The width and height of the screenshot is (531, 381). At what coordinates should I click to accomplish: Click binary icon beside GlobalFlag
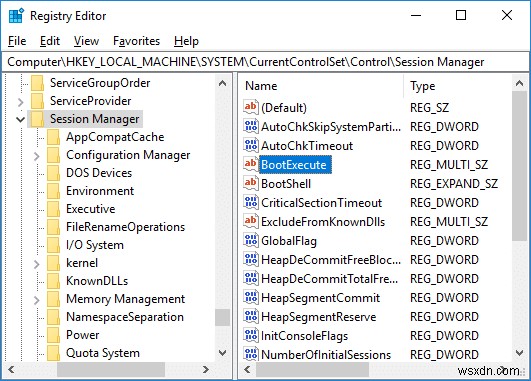[251, 240]
